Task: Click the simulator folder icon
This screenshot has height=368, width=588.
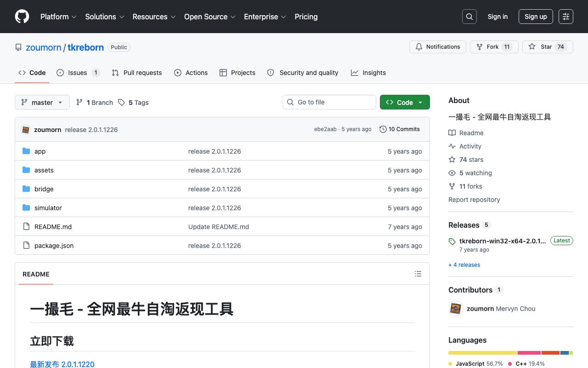Action: click(26, 208)
